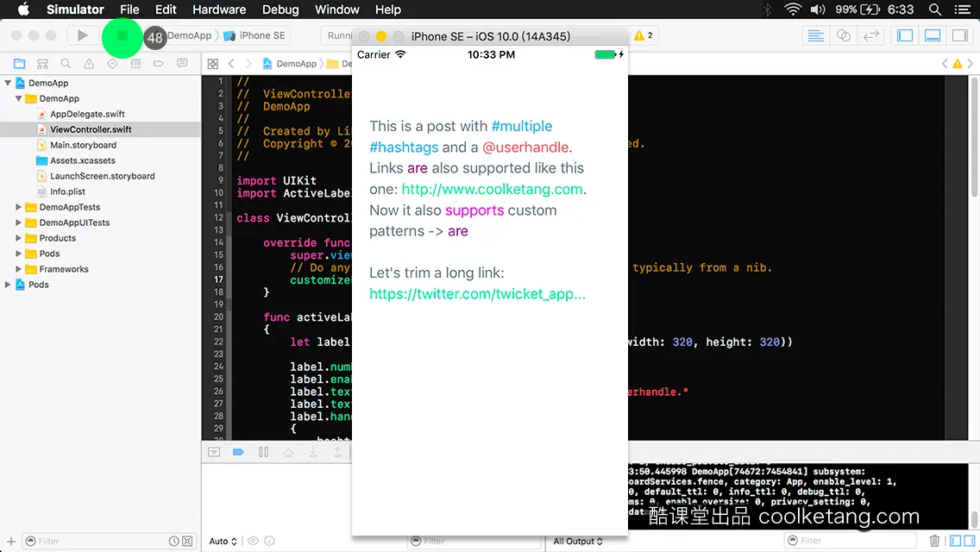Expand the Products group
The image size is (980, 552).
click(19, 238)
